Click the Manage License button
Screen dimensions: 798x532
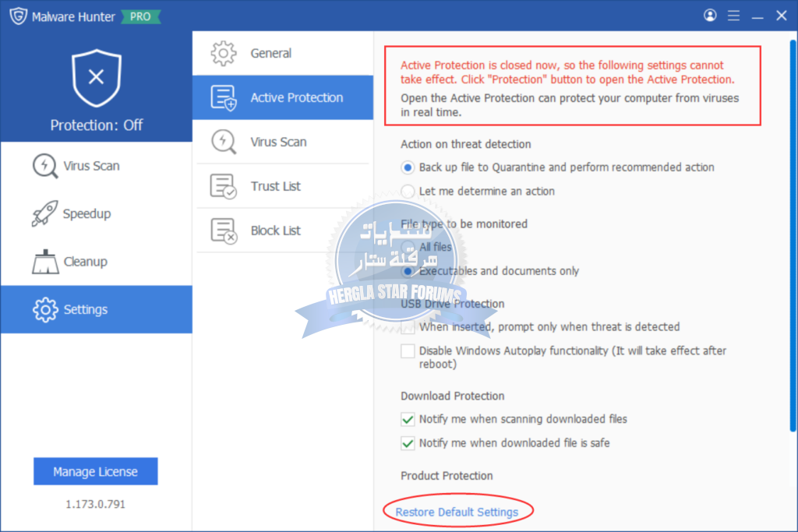[96, 472]
